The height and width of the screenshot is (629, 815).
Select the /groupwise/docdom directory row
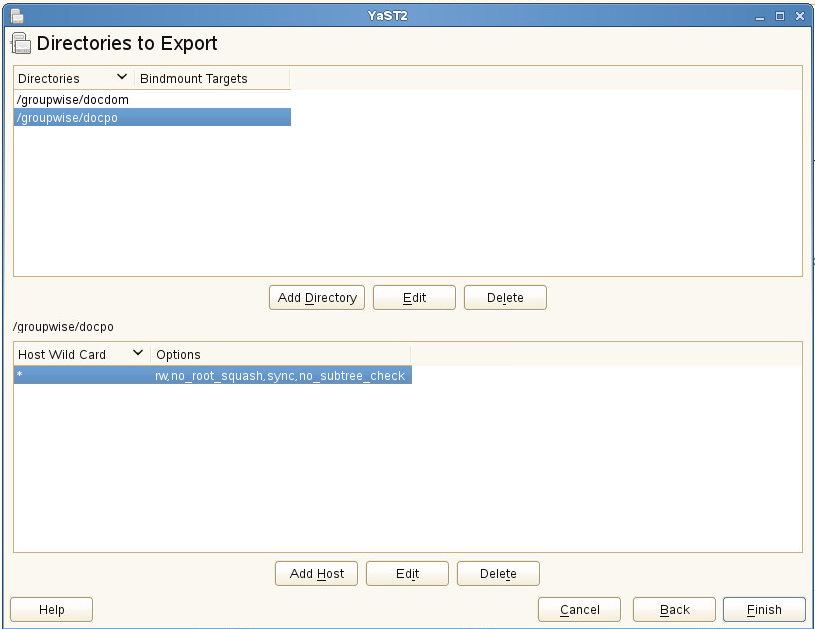(73, 100)
